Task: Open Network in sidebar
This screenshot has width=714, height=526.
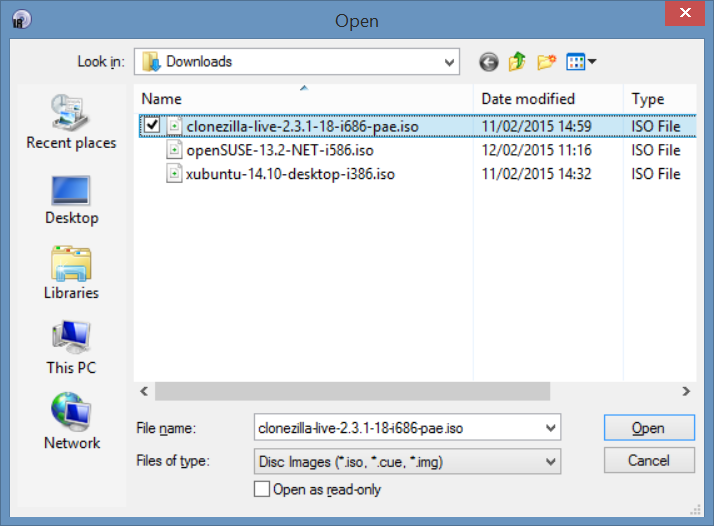Action: [x=71, y=422]
